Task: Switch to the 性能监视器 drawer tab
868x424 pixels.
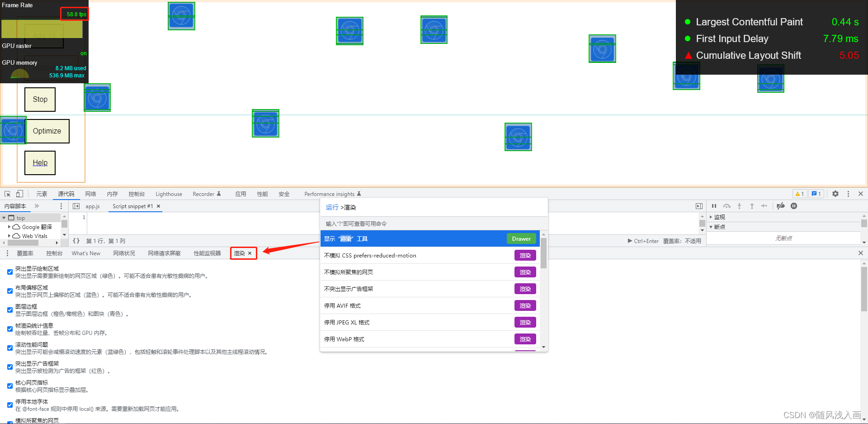Action: pyautogui.click(x=207, y=253)
